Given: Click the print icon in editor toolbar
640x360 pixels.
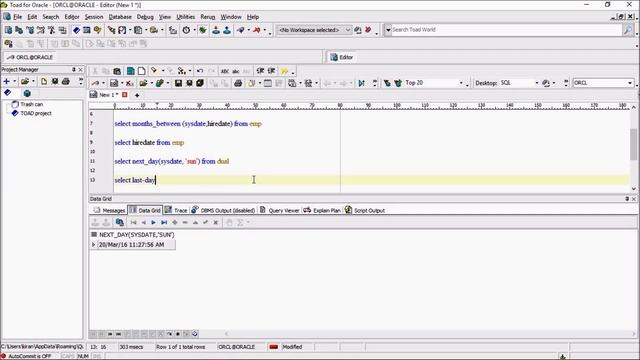Looking at the screenshot, I should click(238, 83).
